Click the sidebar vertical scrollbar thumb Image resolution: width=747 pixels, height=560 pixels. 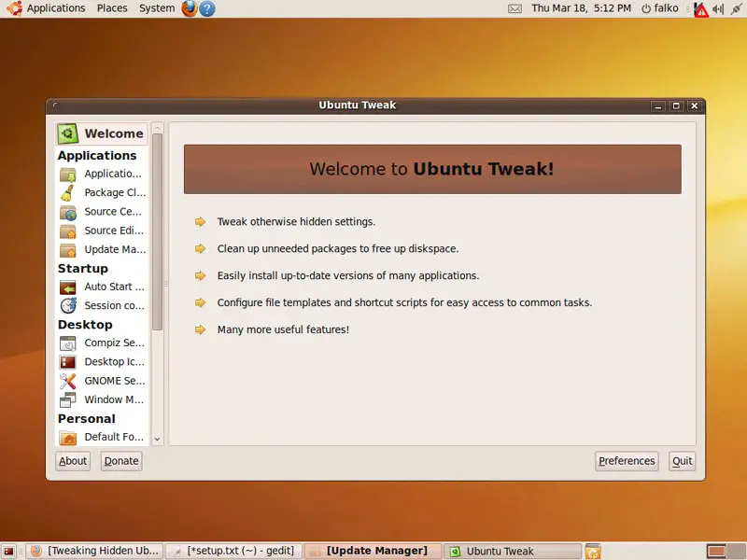(x=157, y=231)
